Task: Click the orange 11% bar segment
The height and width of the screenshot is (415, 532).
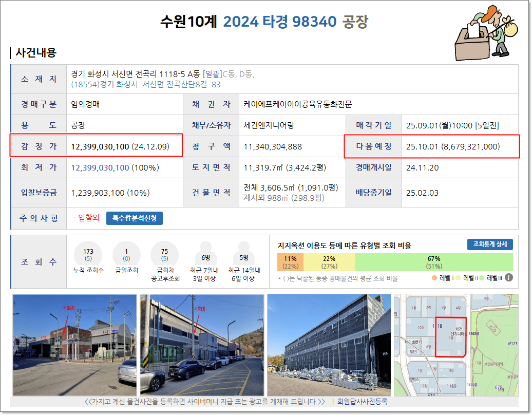Action: 291,262
